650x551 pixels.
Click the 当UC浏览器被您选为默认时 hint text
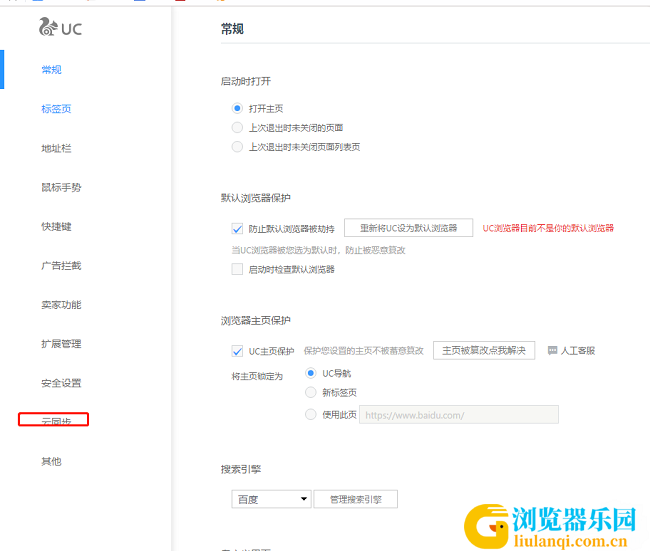click(318, 250)
